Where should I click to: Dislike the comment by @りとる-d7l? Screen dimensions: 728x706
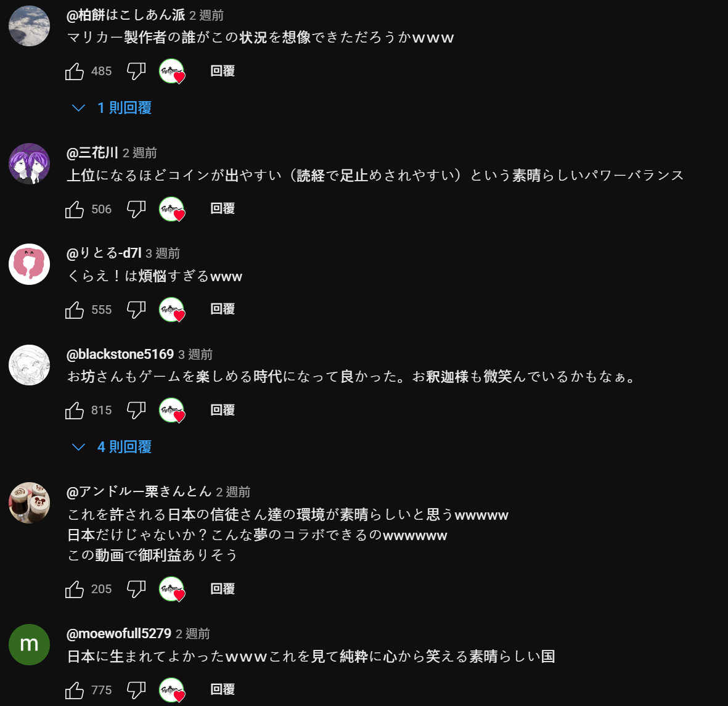[136, 310]
